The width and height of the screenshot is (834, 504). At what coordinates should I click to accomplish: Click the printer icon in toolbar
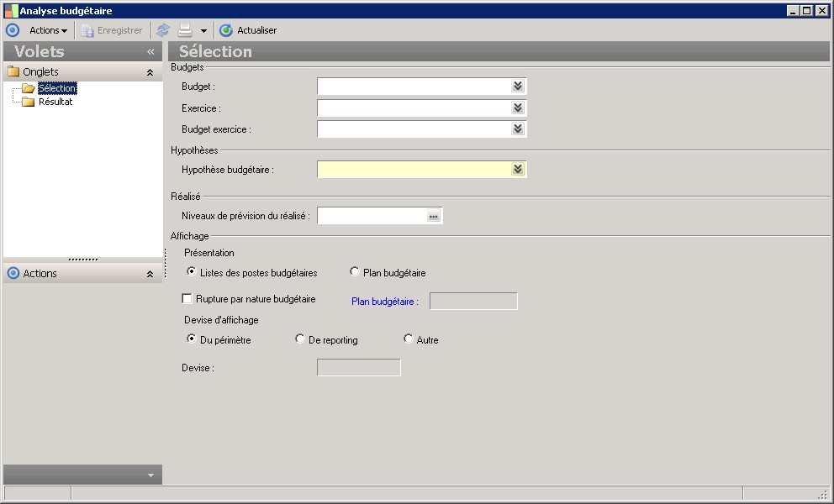(x=185, y=30)
